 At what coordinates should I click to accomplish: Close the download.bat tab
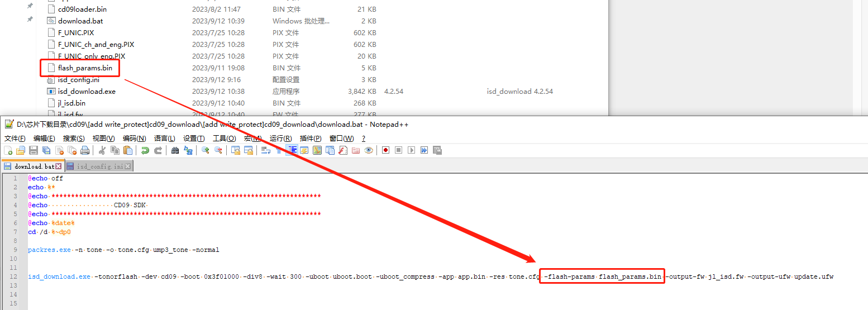pyautogui.click(x=59, y=166)
